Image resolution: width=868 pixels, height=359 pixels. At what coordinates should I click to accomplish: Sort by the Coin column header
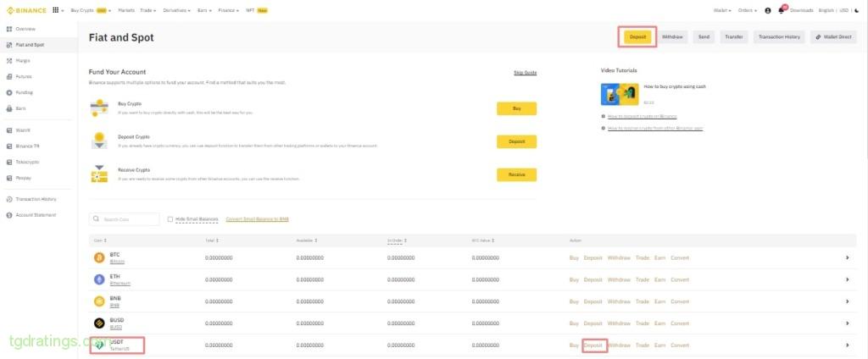tap(100, 240)
